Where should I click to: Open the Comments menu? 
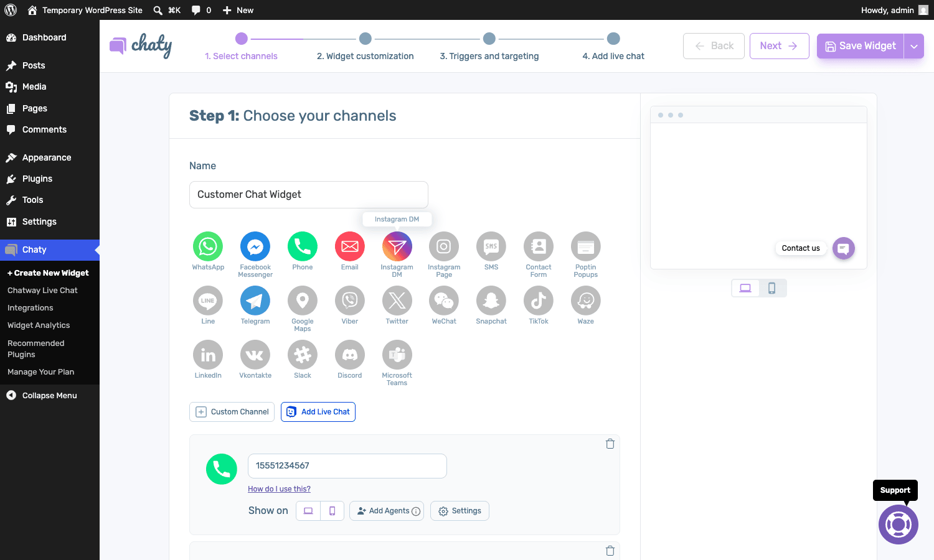[50, 129]
